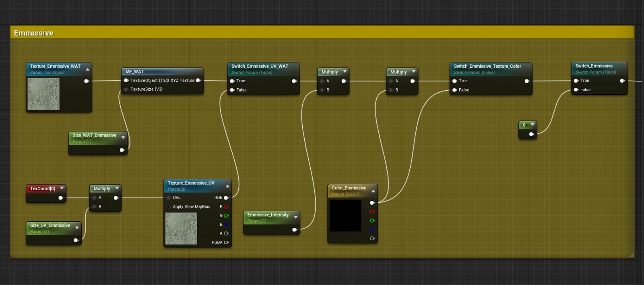Click the Size_UV_Emmissive output pin
Viewport: 644px width, 285px height.
76,240
